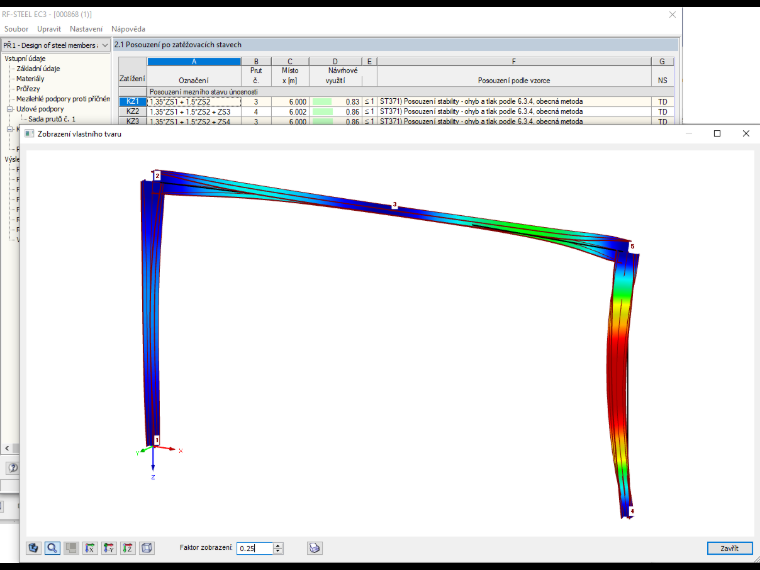The height and width of the screenshot is (570, 760).
Task: Select Průřezy in the navigator tree
Action: pos(28,89)
